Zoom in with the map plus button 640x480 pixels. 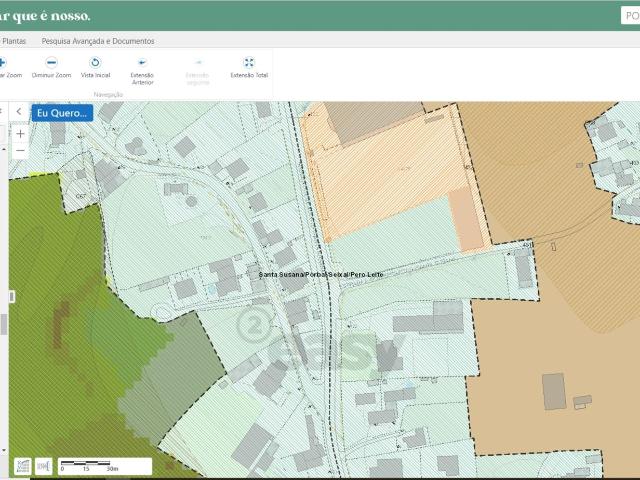click(x=20, y=133)
